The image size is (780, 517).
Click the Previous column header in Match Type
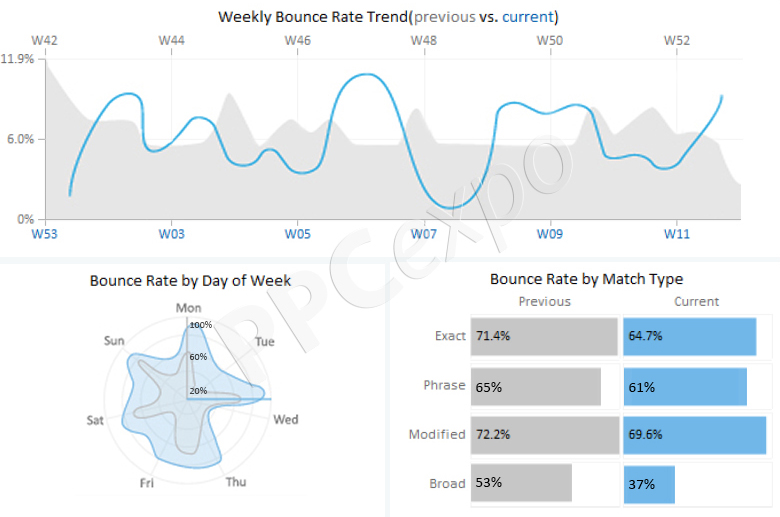coord(545,302)
